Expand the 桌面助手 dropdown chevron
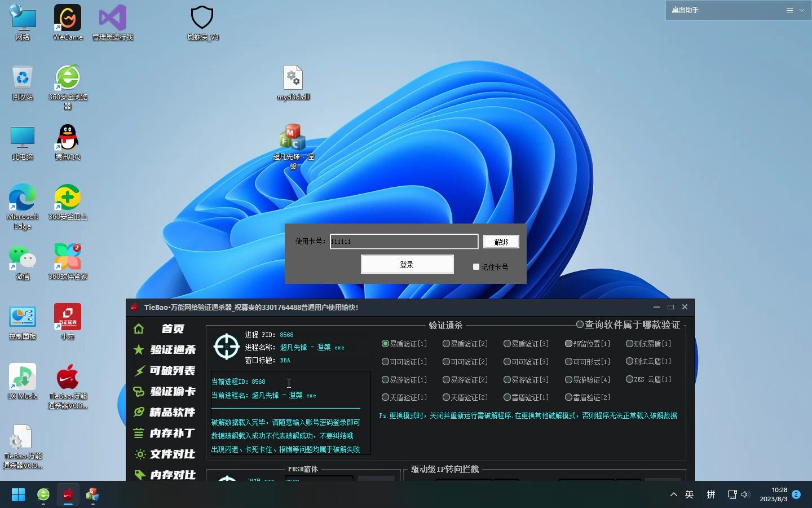The width and height of the screenshot is (812, 508). pyautogui.click(x=801, y=10)
